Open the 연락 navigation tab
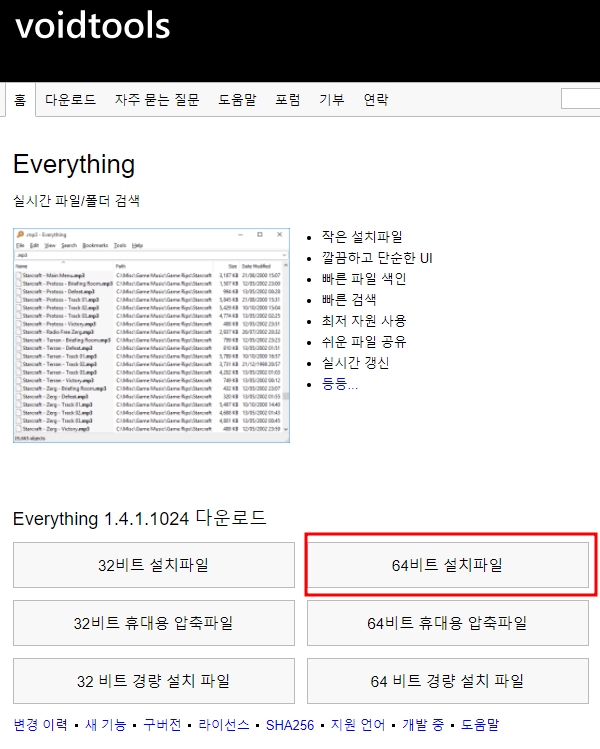 [376, 99]
